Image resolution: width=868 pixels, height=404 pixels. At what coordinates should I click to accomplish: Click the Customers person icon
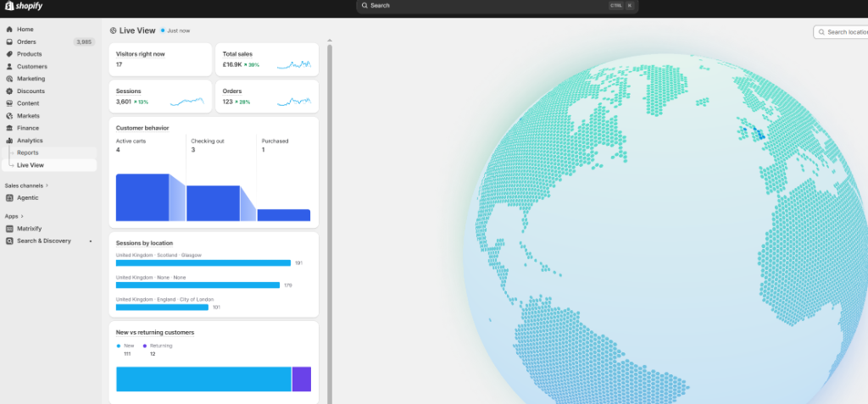point(9,66)
